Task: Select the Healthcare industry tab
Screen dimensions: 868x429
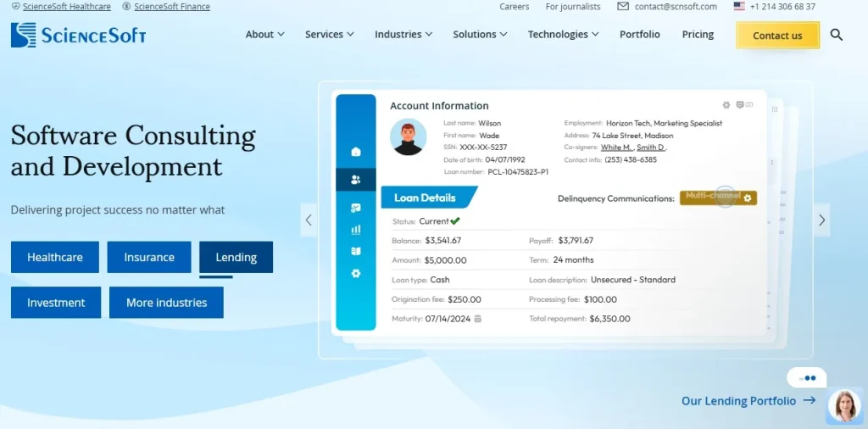Action: point(55,257)
